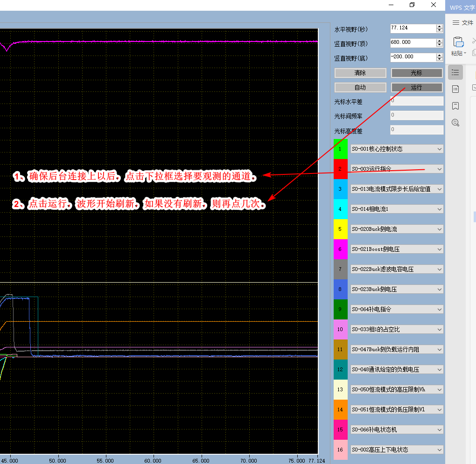476x464 pixels.
Task: Click the violet channel 10 color swatch
Action: 340,329
